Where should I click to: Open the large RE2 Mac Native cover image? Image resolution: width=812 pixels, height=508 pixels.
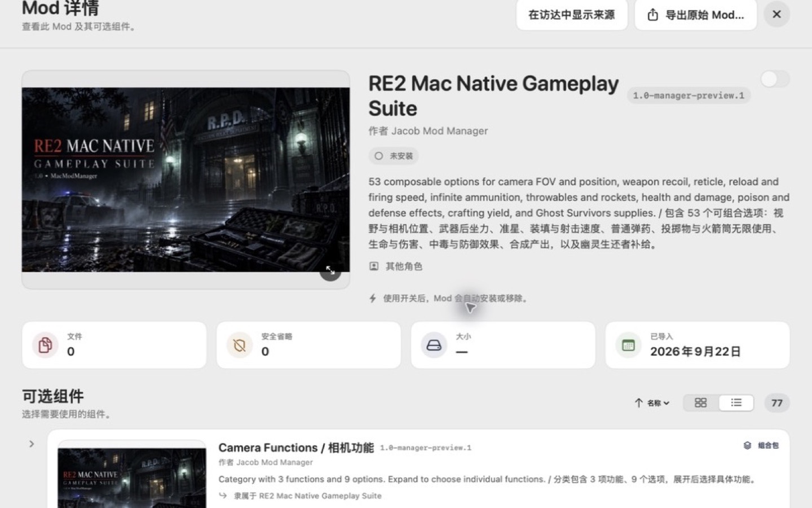coord(186,179)
